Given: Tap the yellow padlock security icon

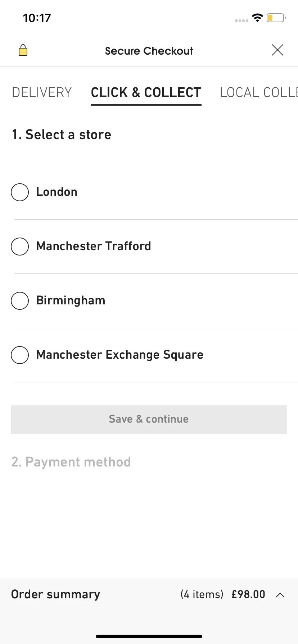Looking at the screenshot, I should pos(23,50).
